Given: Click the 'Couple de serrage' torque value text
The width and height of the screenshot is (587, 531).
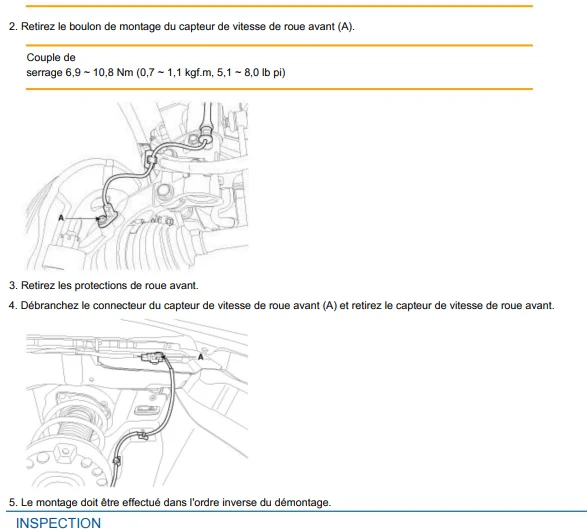Looking at the screenshot, I should 156,65.
